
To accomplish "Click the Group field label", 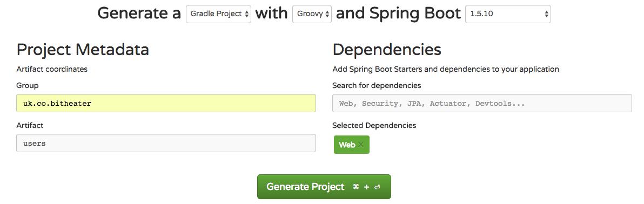I will (x=28, y=85).
